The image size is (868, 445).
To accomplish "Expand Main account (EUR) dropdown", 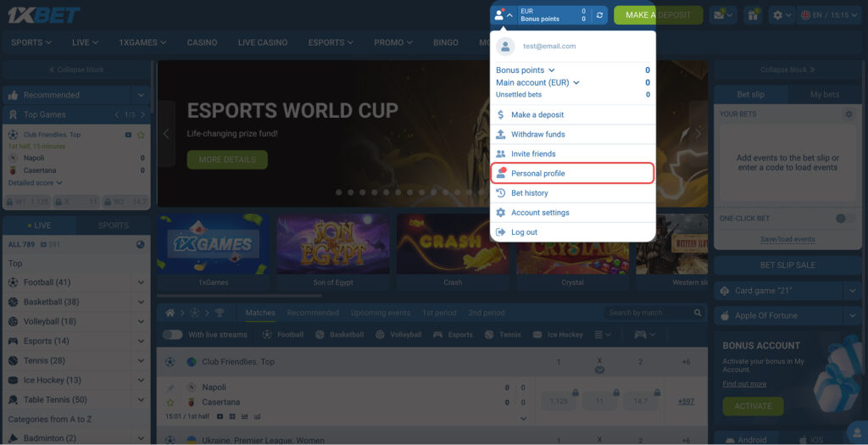I will 537,83.
